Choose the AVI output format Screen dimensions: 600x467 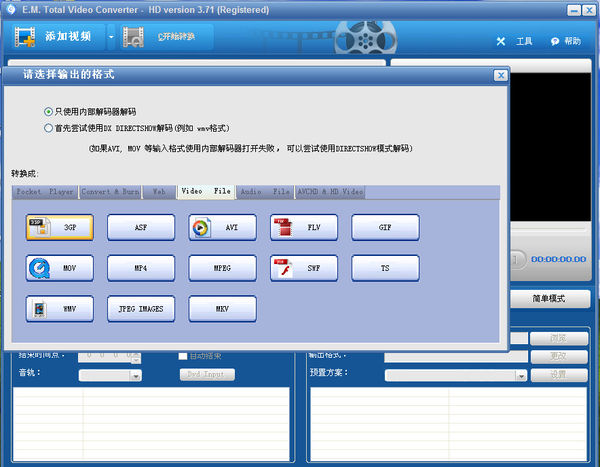[222, 227]
